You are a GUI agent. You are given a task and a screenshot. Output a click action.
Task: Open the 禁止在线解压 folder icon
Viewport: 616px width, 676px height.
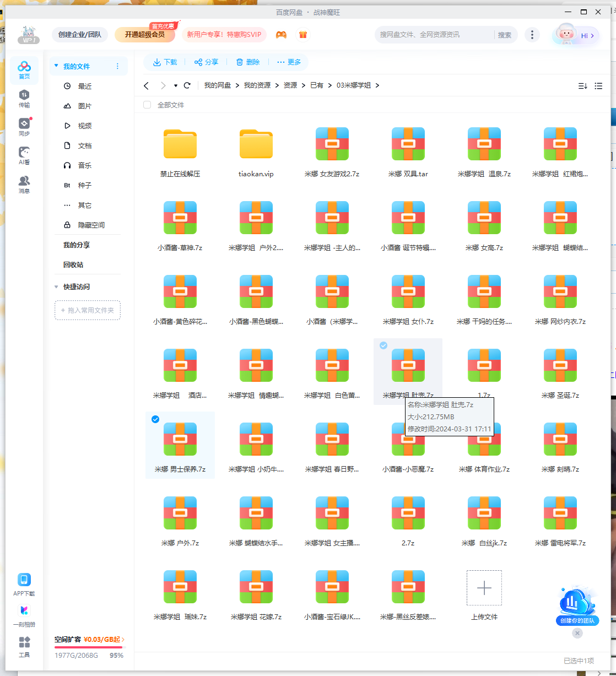point(180,144)
